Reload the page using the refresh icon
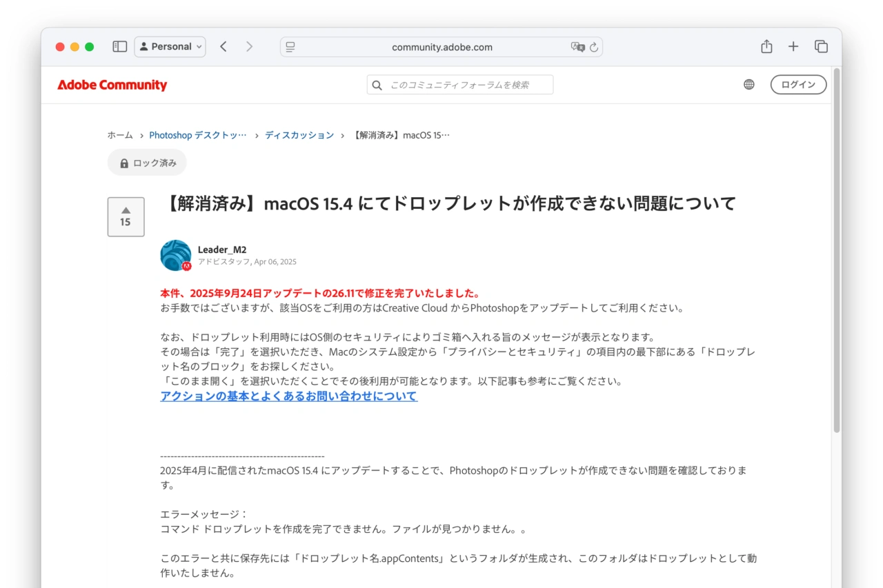Screen dimensions: 883x588 coord(594,47)
